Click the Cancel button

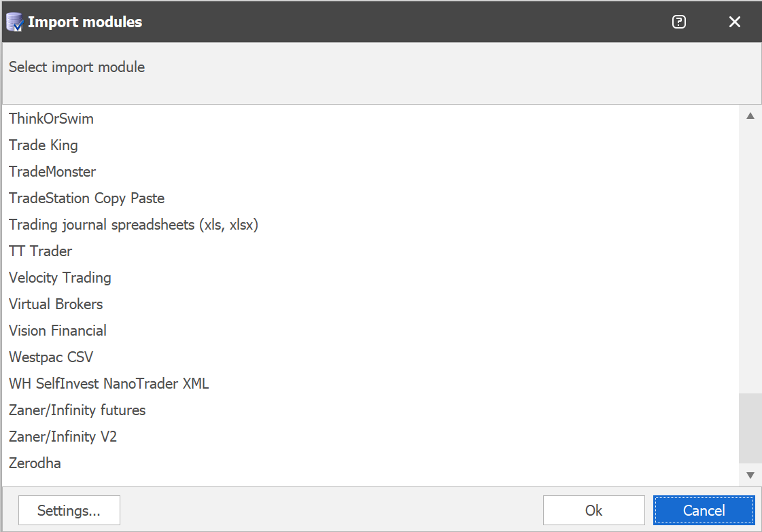(x=704, y=510)
